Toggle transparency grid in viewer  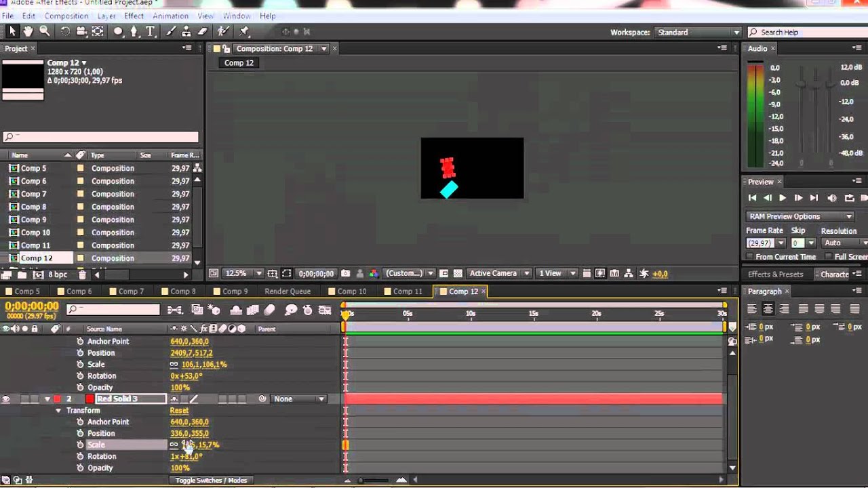[x=458, y=274]
